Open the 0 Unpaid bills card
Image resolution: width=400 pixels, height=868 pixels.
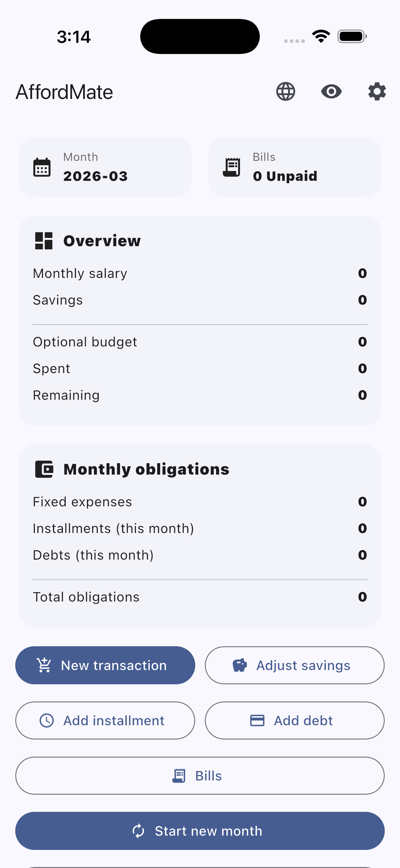point(294,167)
